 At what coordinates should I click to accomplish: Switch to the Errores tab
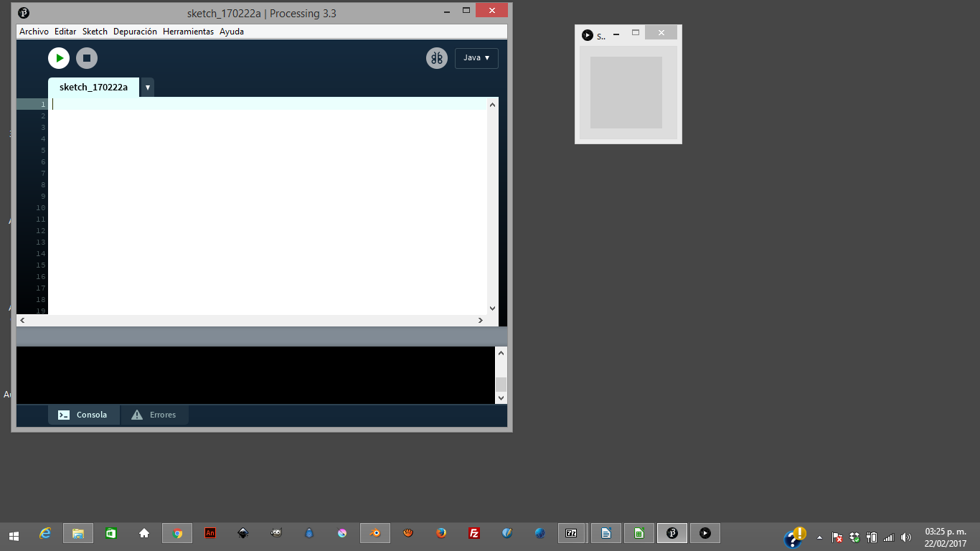tap(154, 415)
